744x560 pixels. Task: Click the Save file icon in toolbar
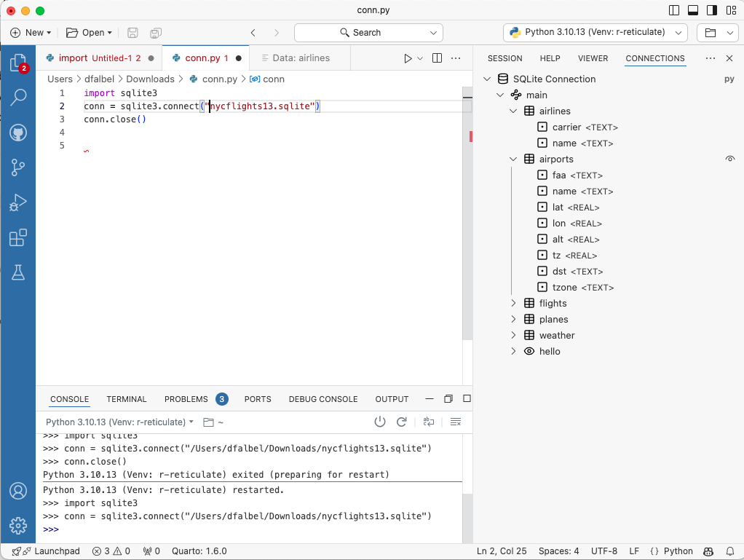(x=132, y=33)
